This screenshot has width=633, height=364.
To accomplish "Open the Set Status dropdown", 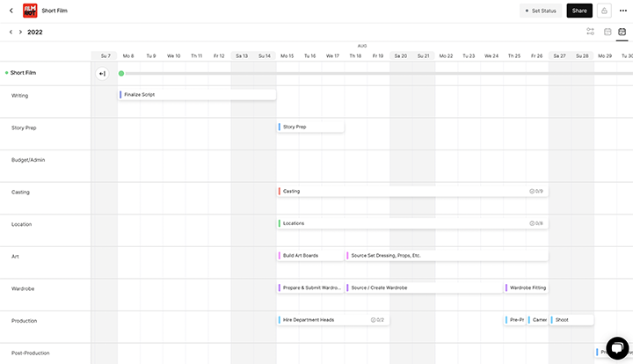I will (540, 11).
